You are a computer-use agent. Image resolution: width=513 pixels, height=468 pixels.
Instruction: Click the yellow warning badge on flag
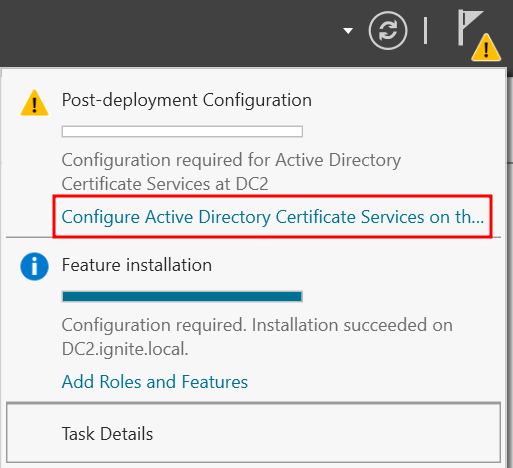click(x=486, y=48)
